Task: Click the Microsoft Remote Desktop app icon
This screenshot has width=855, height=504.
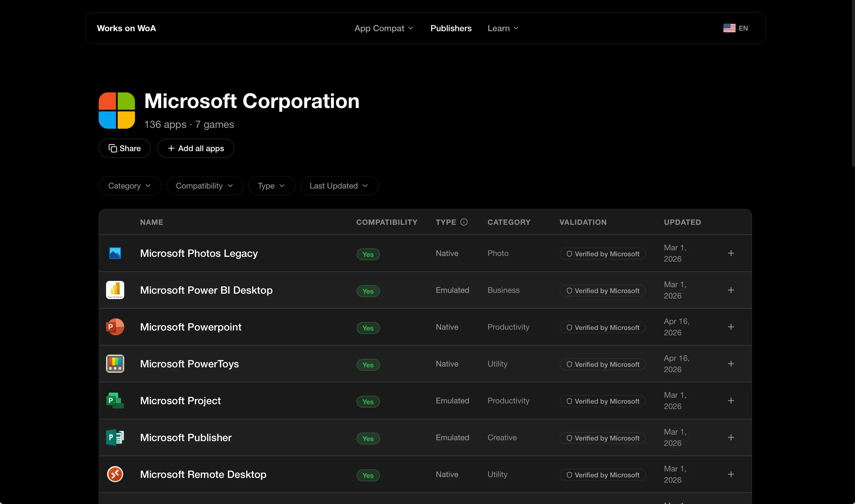Action: (x=115, y=475)
